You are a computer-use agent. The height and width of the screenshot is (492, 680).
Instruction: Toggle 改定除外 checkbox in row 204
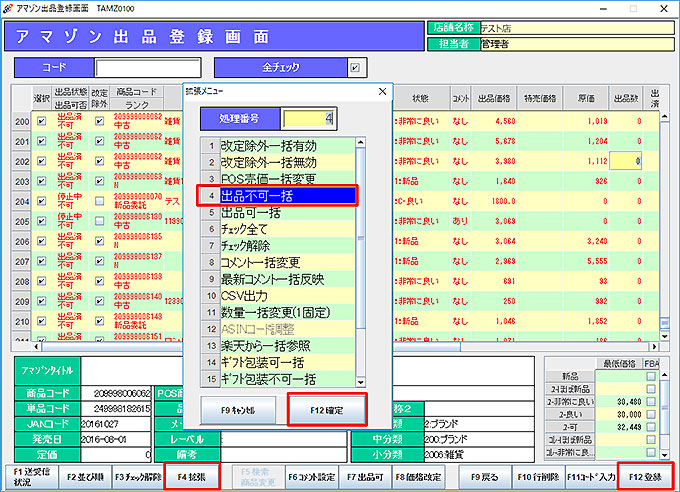[x=98, y=201]
